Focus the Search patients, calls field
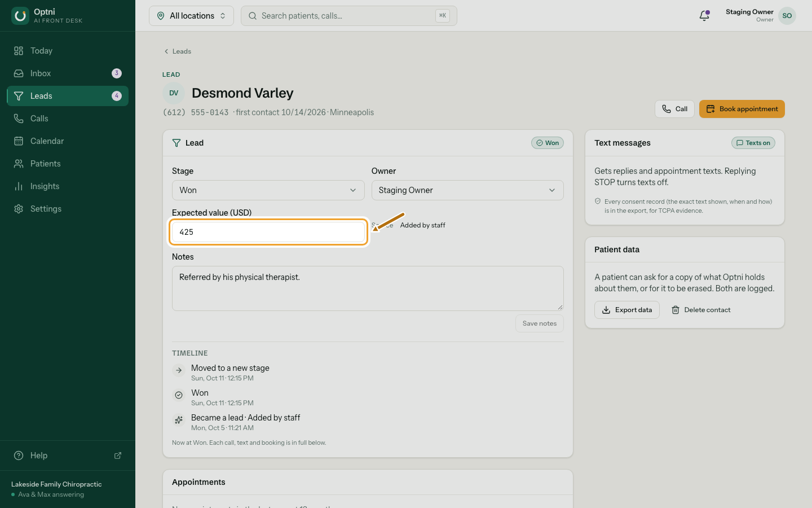The image size is (812, 508). tap(349, 16)
